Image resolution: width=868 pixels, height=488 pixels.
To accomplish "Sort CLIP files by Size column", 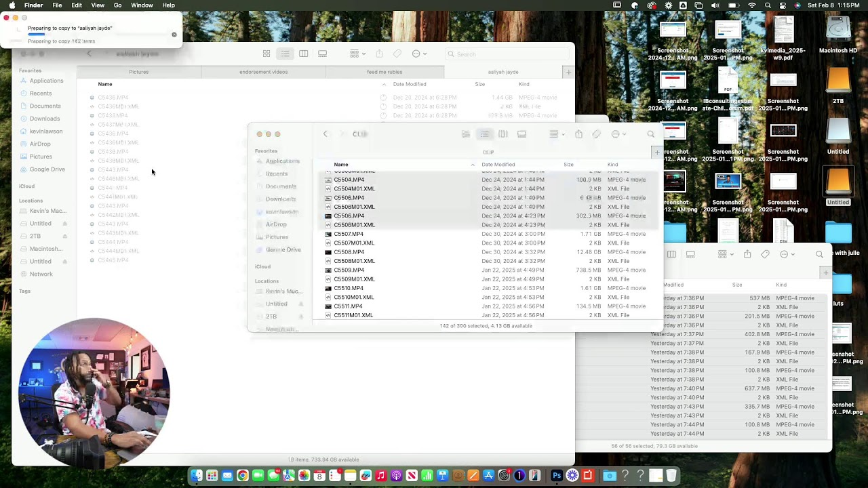I will [568, 165].
